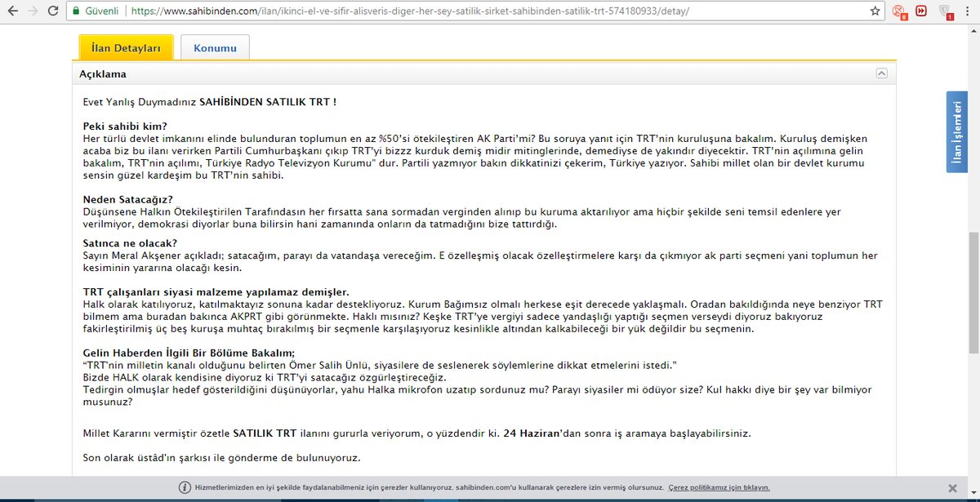The height and width of the screenshot is (502, 980).
Task: Bookmark this page with the star icon
Action: 875,12
